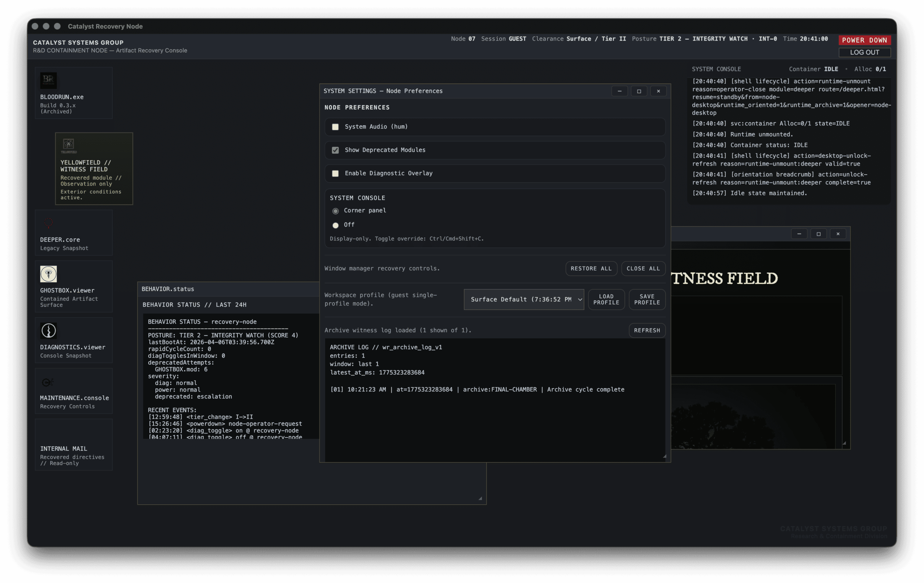This screenshot has width=924, height=583.
Task: Click CLOSE ALL button
Action: point(643,268)
